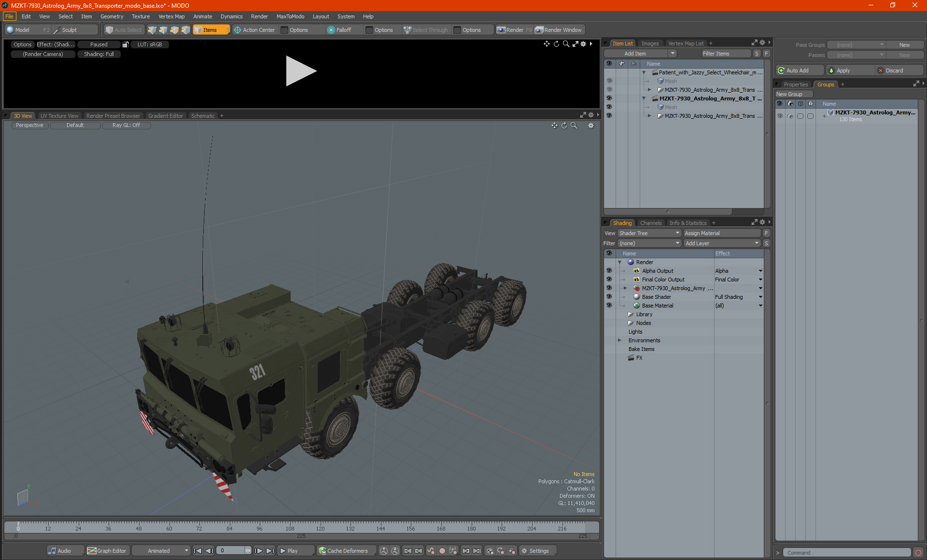
Task: Open the Render menu
Action: coord(259,16)
